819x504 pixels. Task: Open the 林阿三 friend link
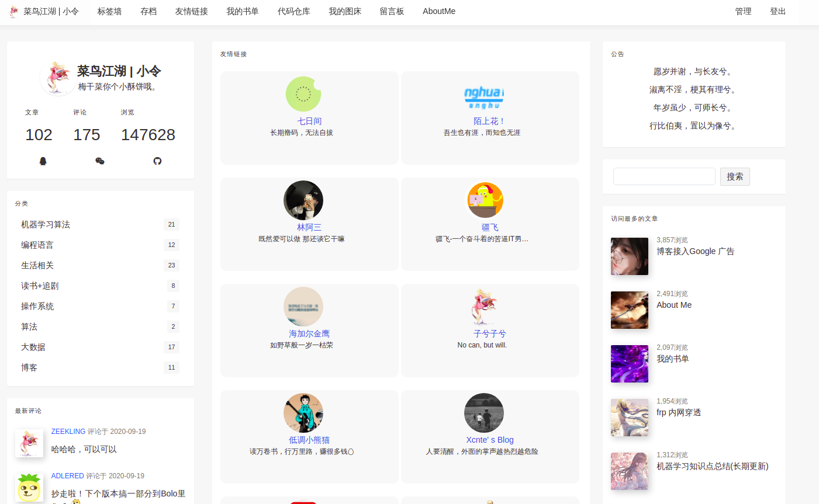pyautogui.click(x=309, y=227)
